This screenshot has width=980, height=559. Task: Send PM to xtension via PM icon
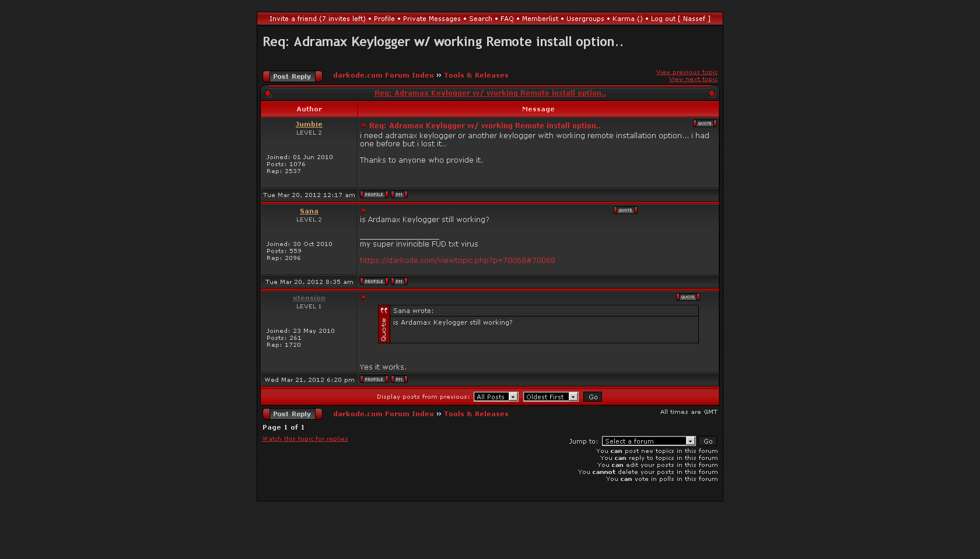coord(399,379)
